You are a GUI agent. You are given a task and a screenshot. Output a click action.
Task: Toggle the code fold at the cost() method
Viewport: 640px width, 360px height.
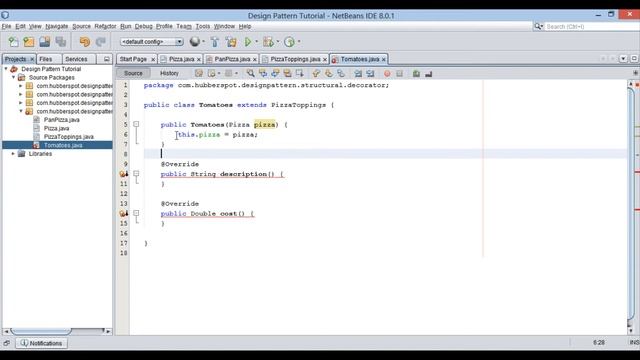point(136,213)
